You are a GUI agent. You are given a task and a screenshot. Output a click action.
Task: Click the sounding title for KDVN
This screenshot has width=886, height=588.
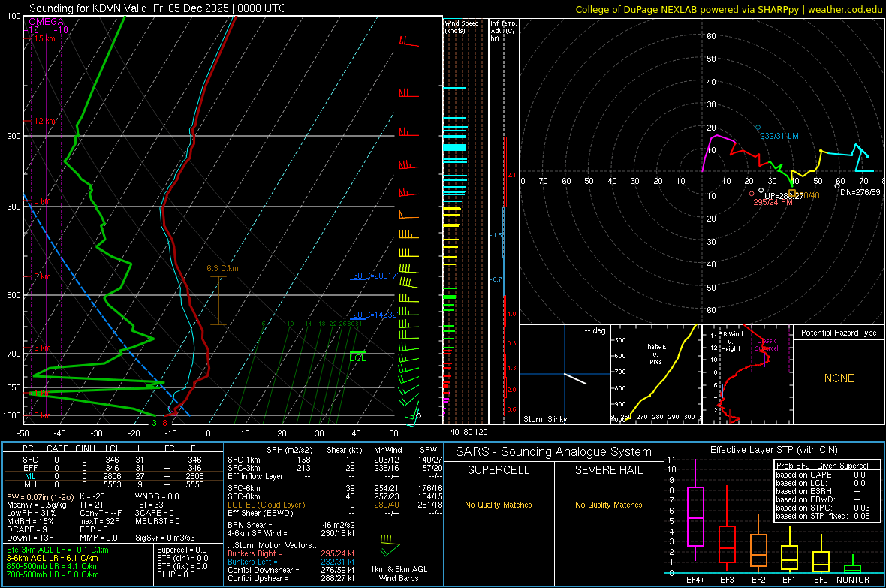click(157, 8)
